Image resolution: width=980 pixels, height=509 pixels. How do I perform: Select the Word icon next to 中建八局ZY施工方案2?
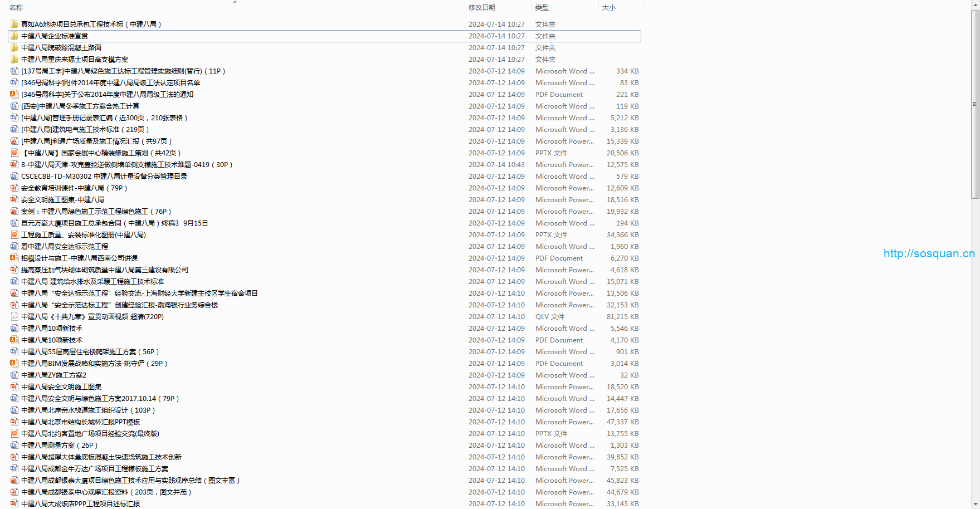click(14, 375)
